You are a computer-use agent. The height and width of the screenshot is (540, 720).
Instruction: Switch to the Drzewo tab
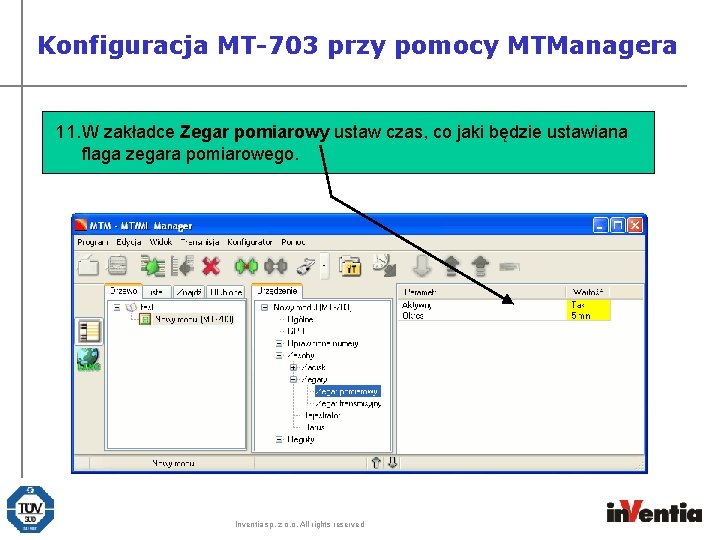(x=124, y=291)
